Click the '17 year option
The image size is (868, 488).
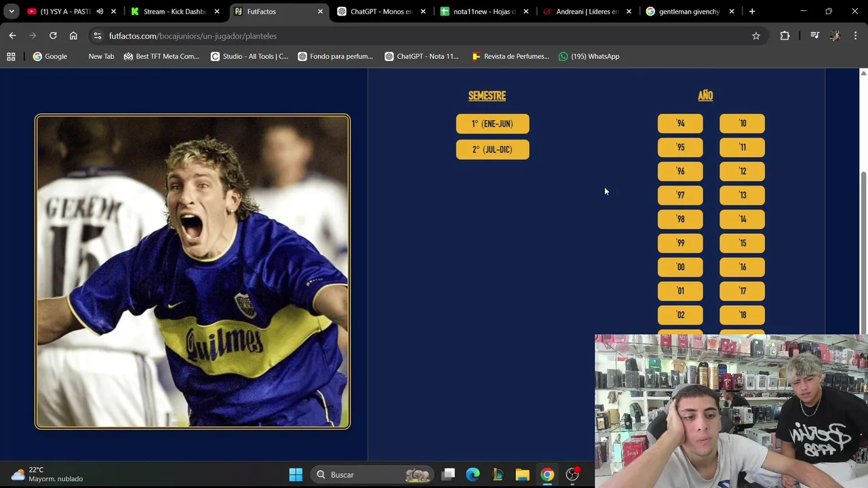click(x=742, y=291)
